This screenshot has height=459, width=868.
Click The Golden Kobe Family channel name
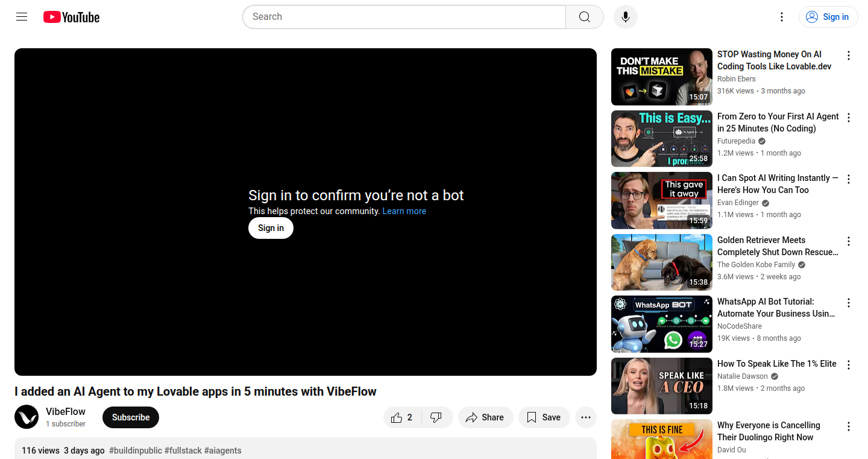(756, 265)
